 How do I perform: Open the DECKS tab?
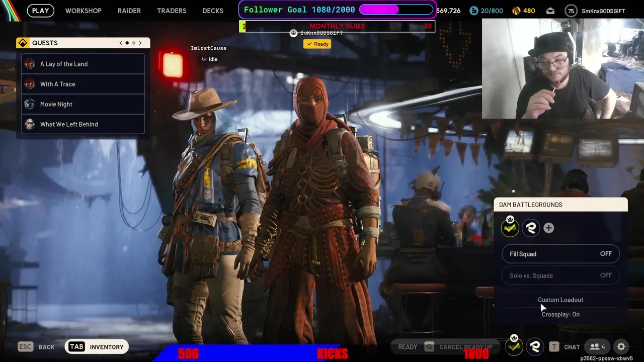pyautogui.click(x=213, y=11)
